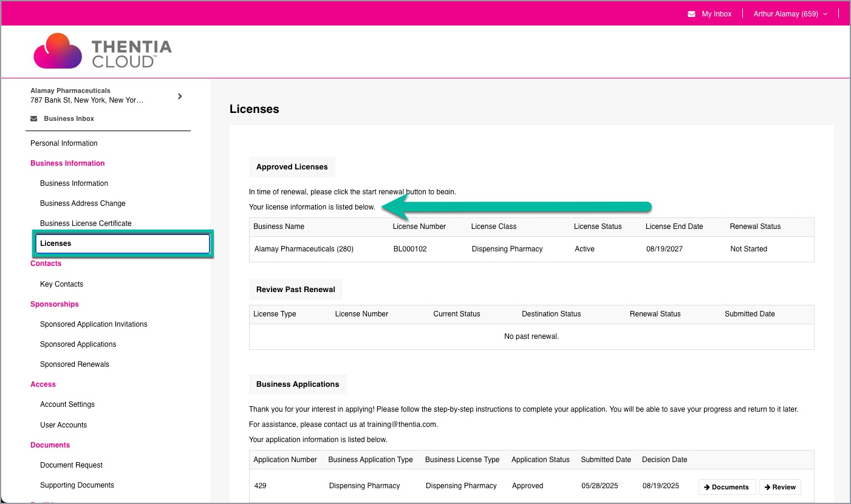Screen dimensions: 851x504
Task: Click the Approved application status cell
Action: pyautogui.click(x=528, y=486)
